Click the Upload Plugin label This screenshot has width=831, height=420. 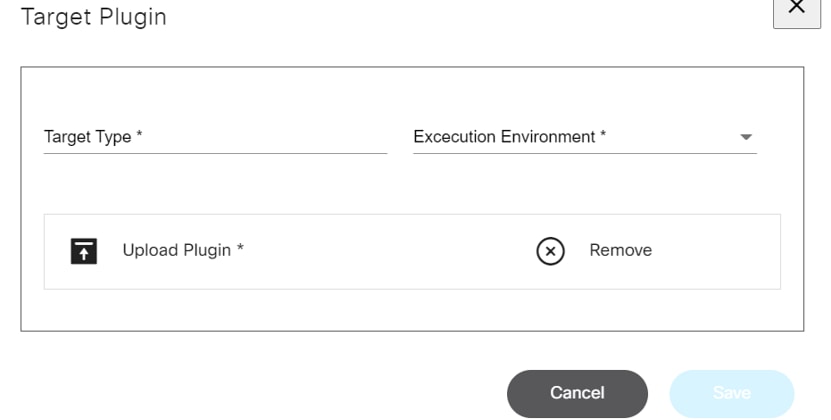point(183,250)
